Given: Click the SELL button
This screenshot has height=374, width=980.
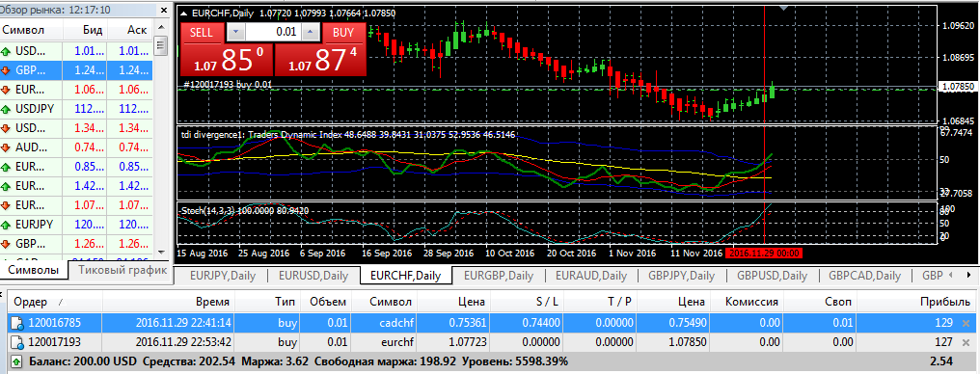Looking at the screenshot, I should pyautogui.click(x=202, y=33).
